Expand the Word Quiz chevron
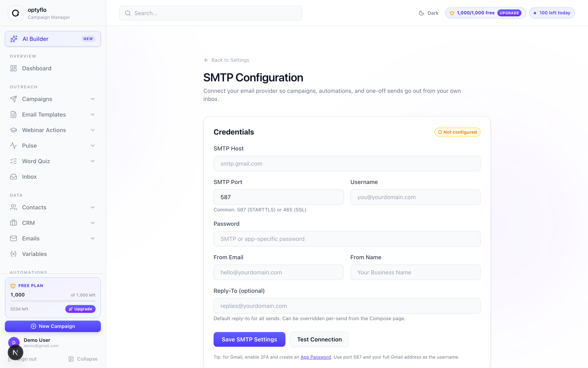Screen dimensions: 588x368 pyautogui.click(x=92, y=161)
